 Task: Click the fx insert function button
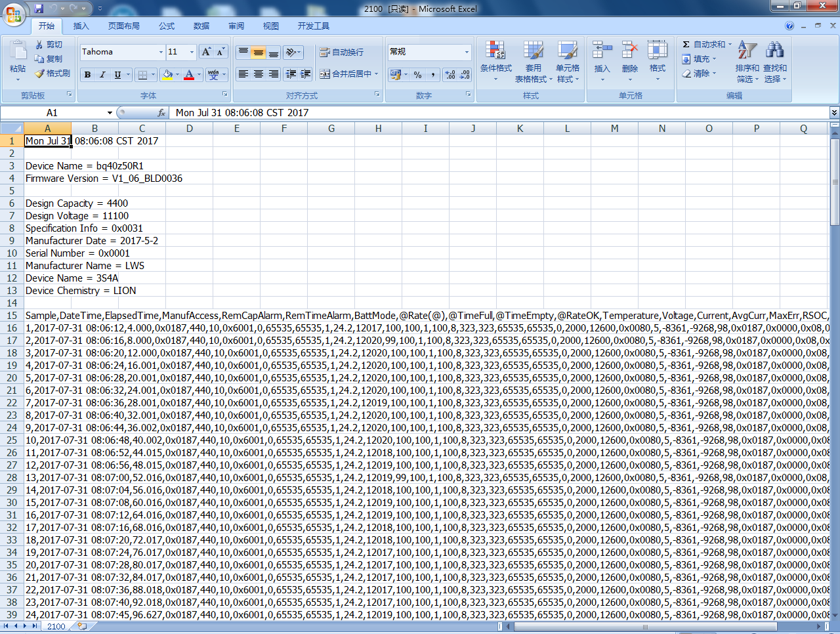pyautogui.click(x=161, y=113)
